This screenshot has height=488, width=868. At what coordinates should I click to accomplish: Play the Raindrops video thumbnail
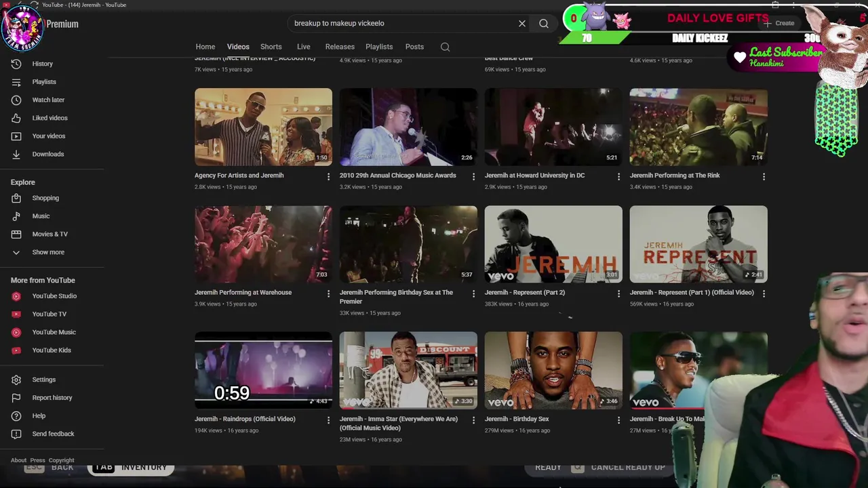pos(263,370)
